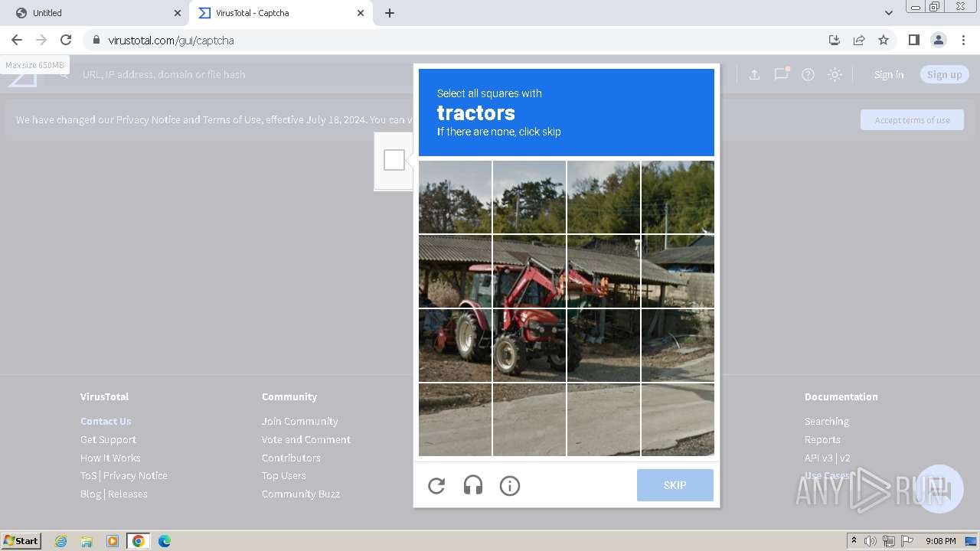This screenshot has width=980, height=551.
Task: Open install app icon in address bar
Action: click(835, 40)
